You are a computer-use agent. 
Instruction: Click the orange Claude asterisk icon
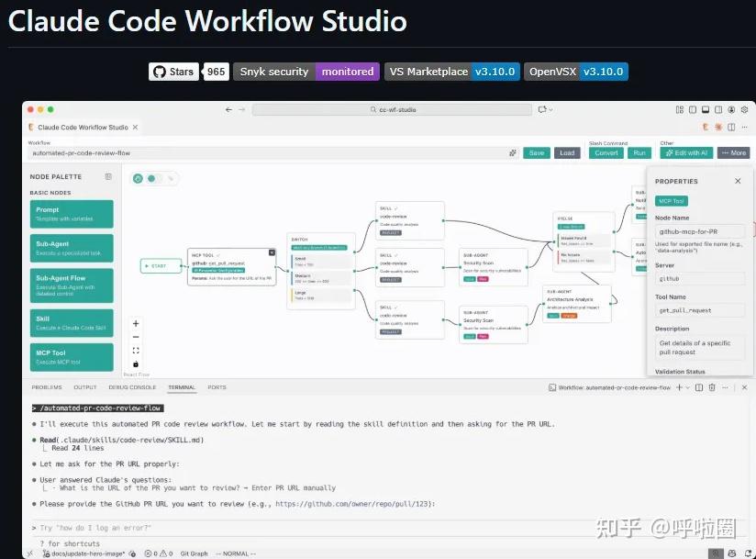click(x=718, y=128)
